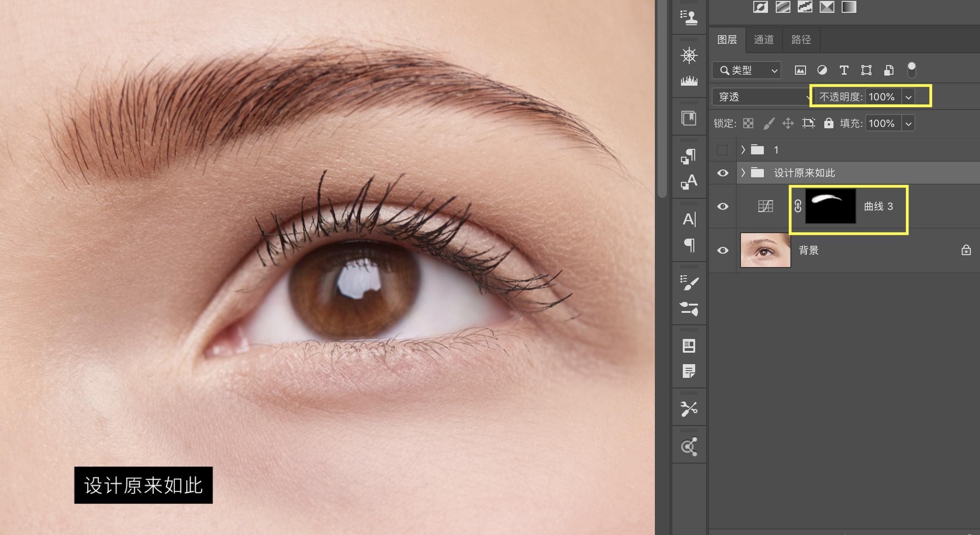The width and height of the screenshot is (980, 535).
Task: Hide the 背景 layer
Action: tap(723, 250)
